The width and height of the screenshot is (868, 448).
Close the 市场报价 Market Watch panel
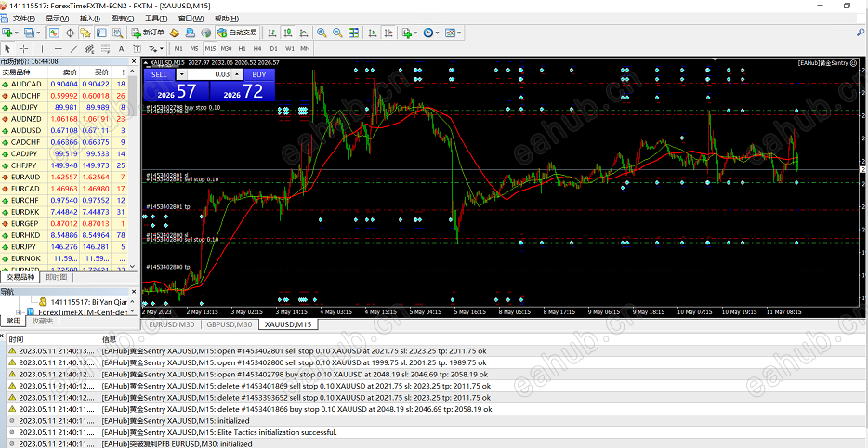134,61
